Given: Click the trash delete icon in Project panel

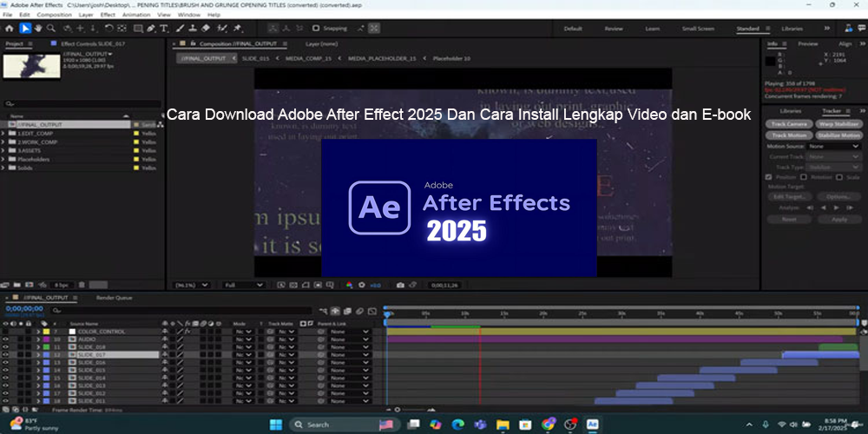Looking at the screenshot, I should pyautogui.click(x=82, y=285).
